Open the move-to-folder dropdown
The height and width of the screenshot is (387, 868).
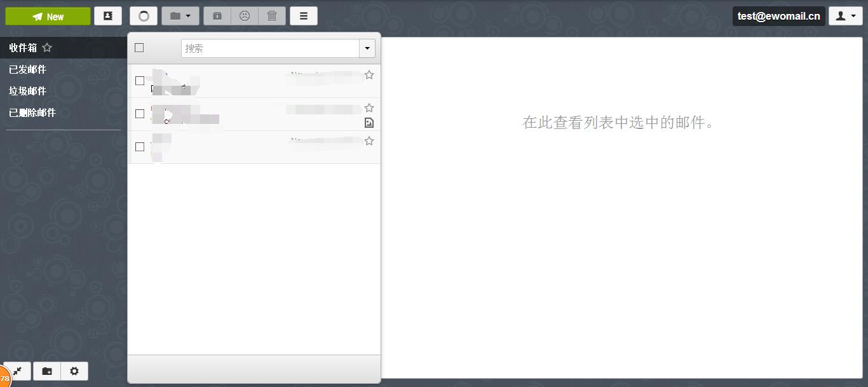(180, 15)
